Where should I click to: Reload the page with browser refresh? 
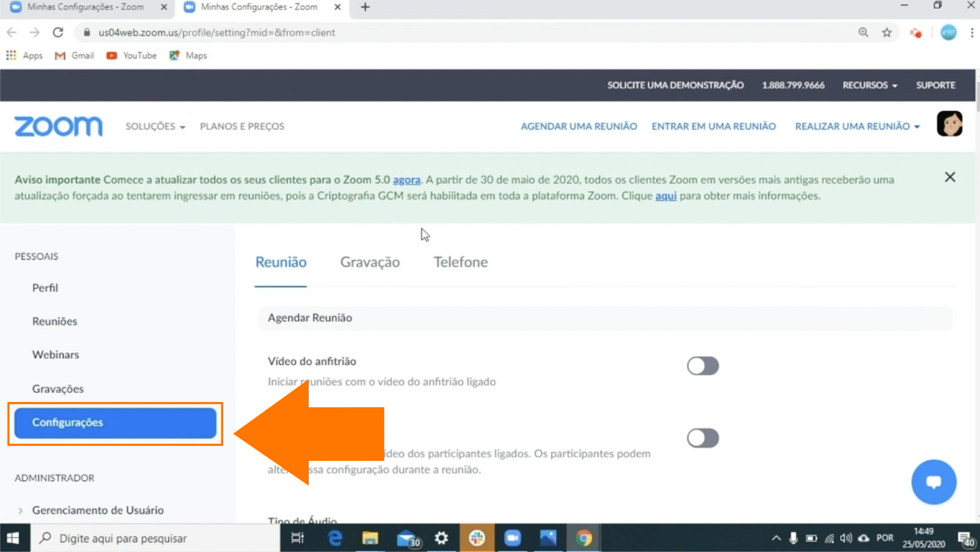(58, 32)
